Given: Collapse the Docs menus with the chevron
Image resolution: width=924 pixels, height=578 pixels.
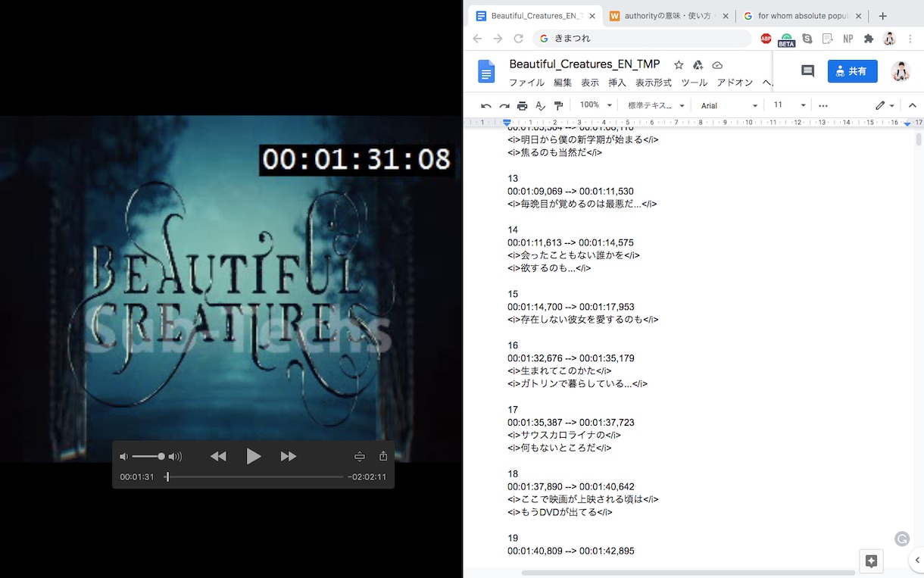Looking at the screenshot, I should pos(912,106).
